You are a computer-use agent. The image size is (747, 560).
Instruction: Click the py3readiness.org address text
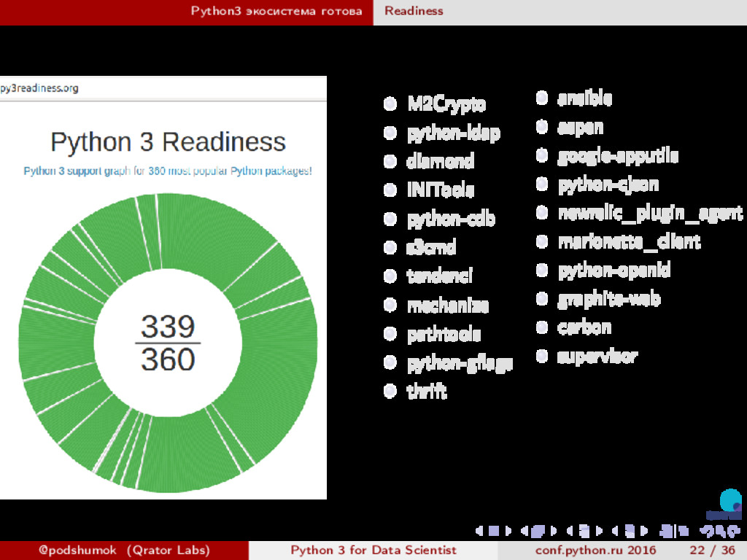pos(39,88)
